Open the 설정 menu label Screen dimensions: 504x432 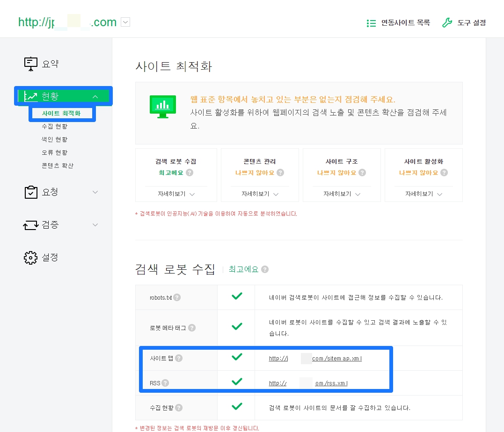[50, 257]
